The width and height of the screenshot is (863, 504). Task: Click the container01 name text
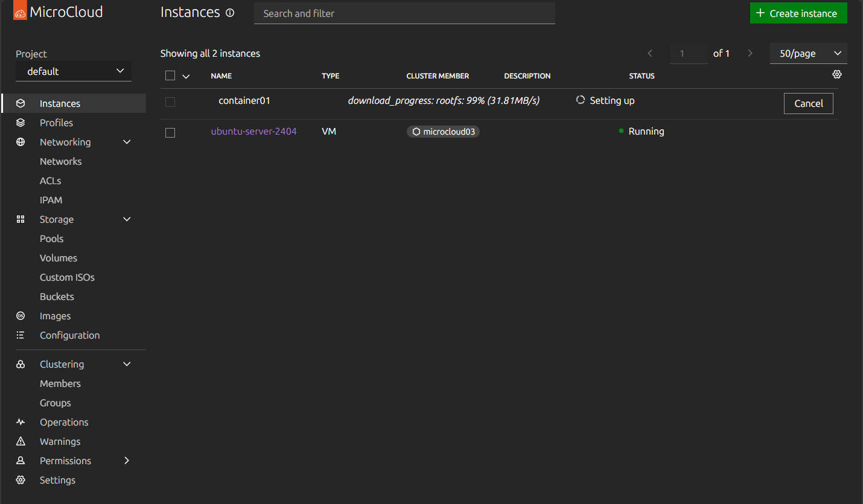click(244, 101)
